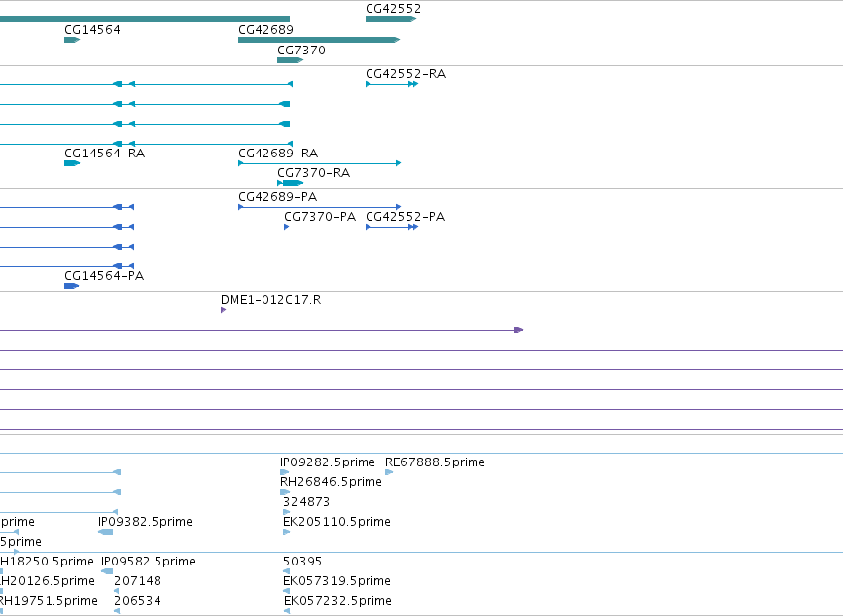Click the RE67888.5prime arrow glyph
This screenshot has height=616, width=843.
point(389,472)
